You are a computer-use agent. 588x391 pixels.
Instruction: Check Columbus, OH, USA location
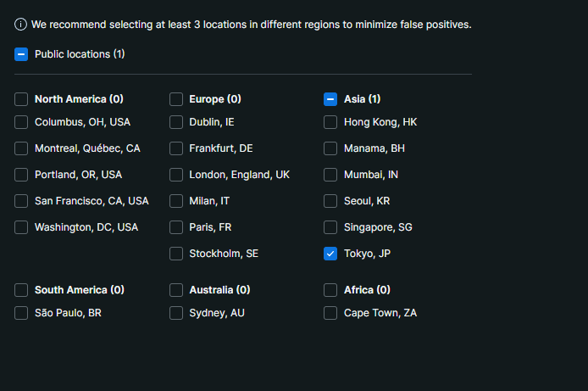[21, 122]
